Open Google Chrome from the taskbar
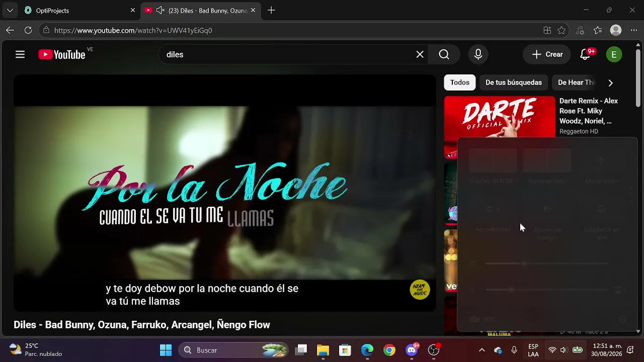The image size is (644, 362). 389,350
